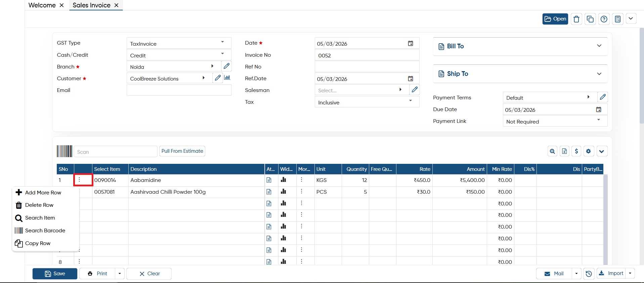Open the GST Type dropdown
Image resolution: width=644 pixels, height=283 pixels.
tap(179, 43)
